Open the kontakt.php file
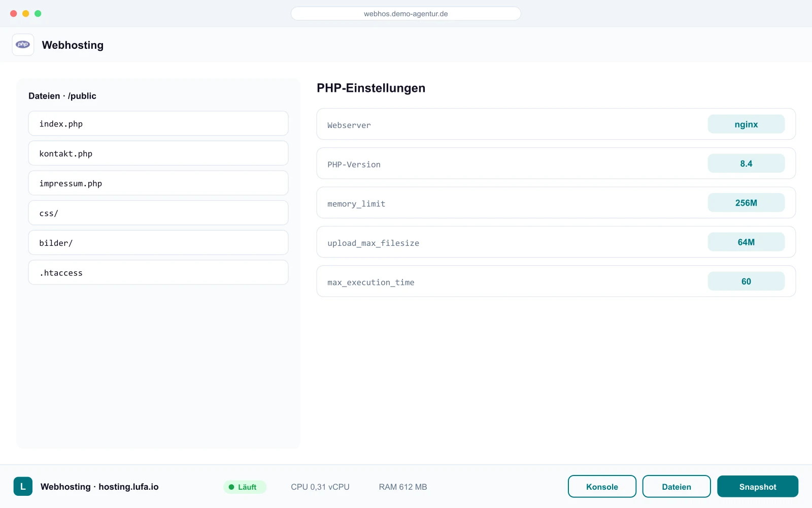This screenshot has width=812, height=508. pos(158,153)
